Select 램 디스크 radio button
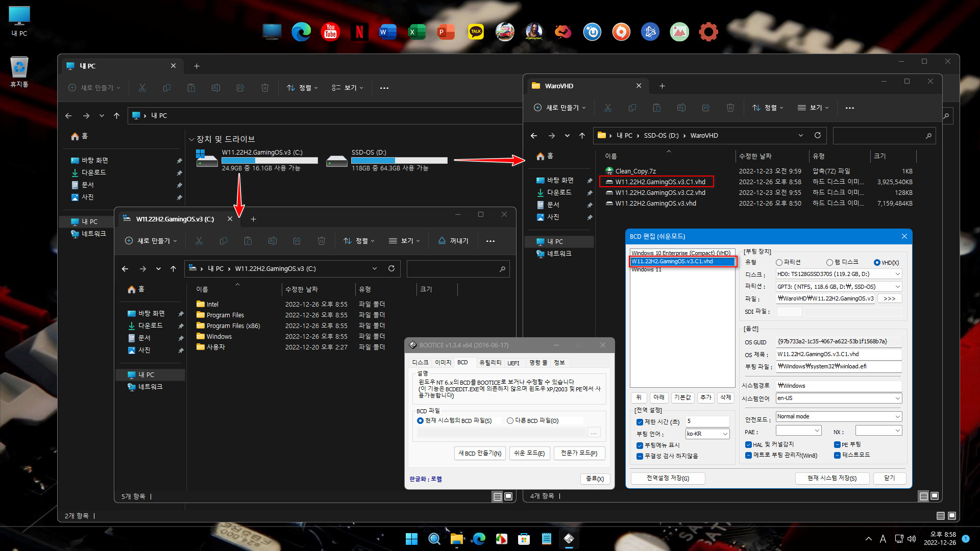Viewport: 980px width, 551px height. 830,262
